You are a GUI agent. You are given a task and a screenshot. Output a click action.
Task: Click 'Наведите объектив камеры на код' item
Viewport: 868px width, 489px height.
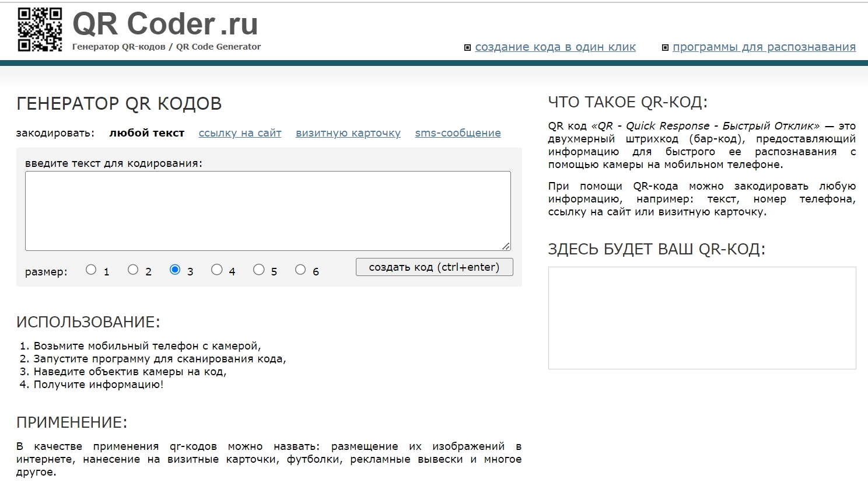[130, 372]
